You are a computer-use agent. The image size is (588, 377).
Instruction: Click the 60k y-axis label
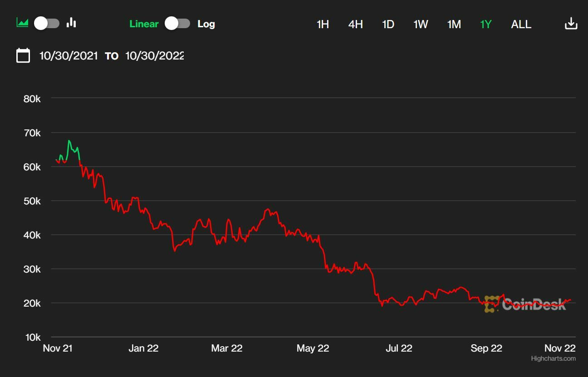[32, 167]
